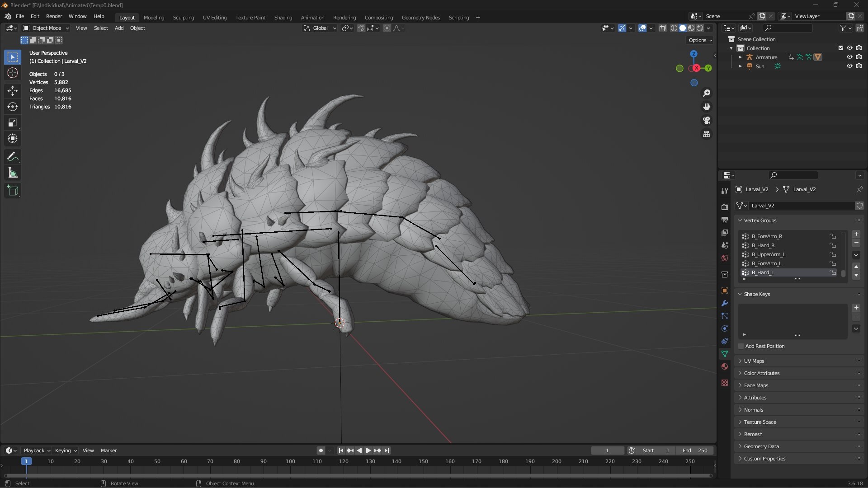Open the Object properties tab

coord(725,291)
